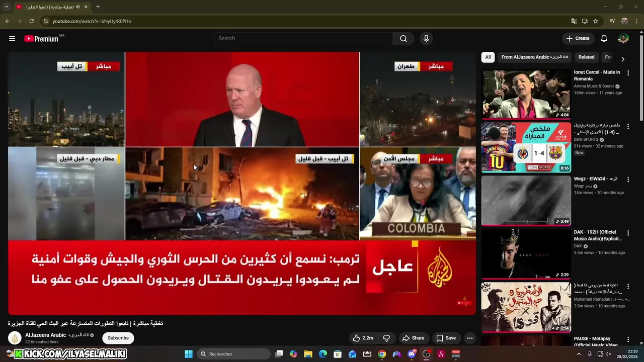The image size is (644, 362).
Task: Open options for DAK 192H video
Action: tap(628, 233)
